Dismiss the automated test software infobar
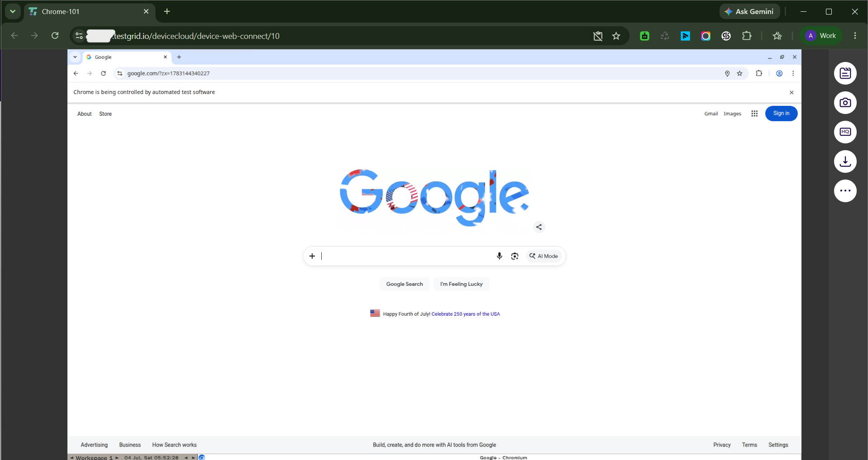 click(x=792, y=92)
